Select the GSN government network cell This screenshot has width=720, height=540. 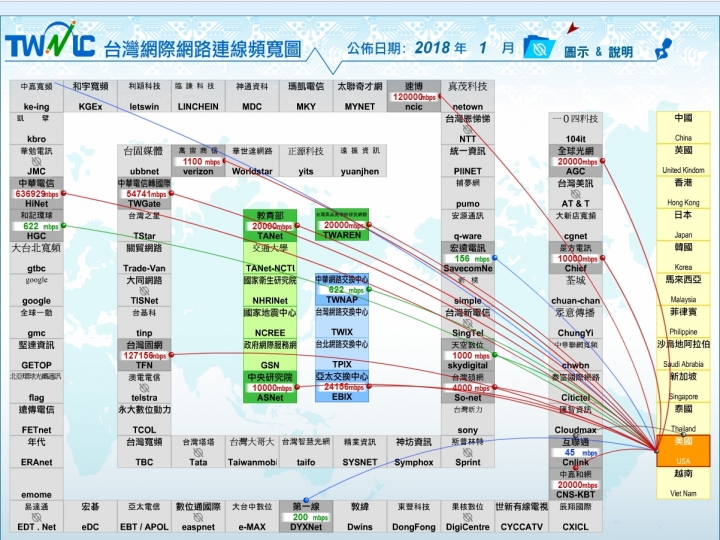pyautogui.click(x=270, y=355)
